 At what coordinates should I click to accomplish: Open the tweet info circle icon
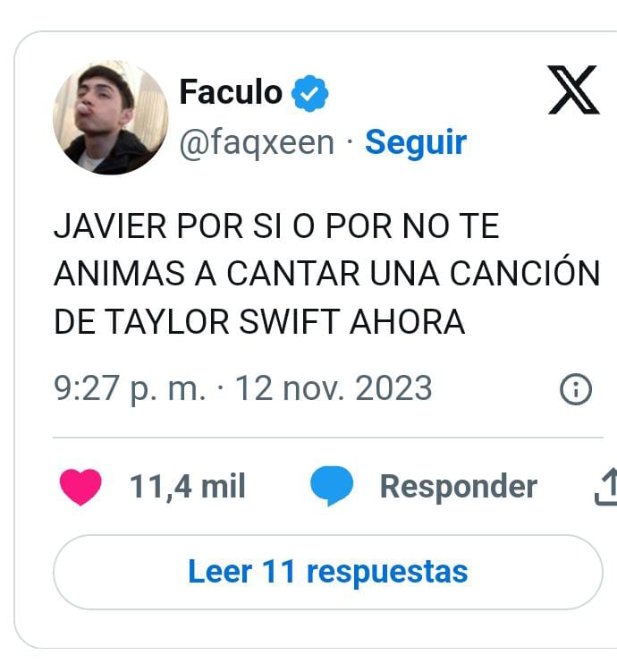click(x=576, y=389)
